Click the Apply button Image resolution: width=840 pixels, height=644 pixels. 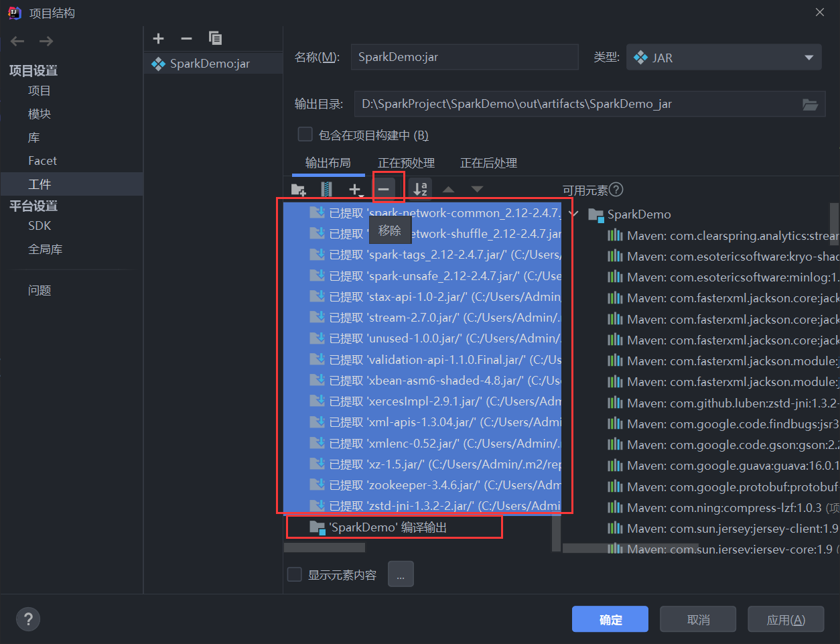tap(786, 619)
